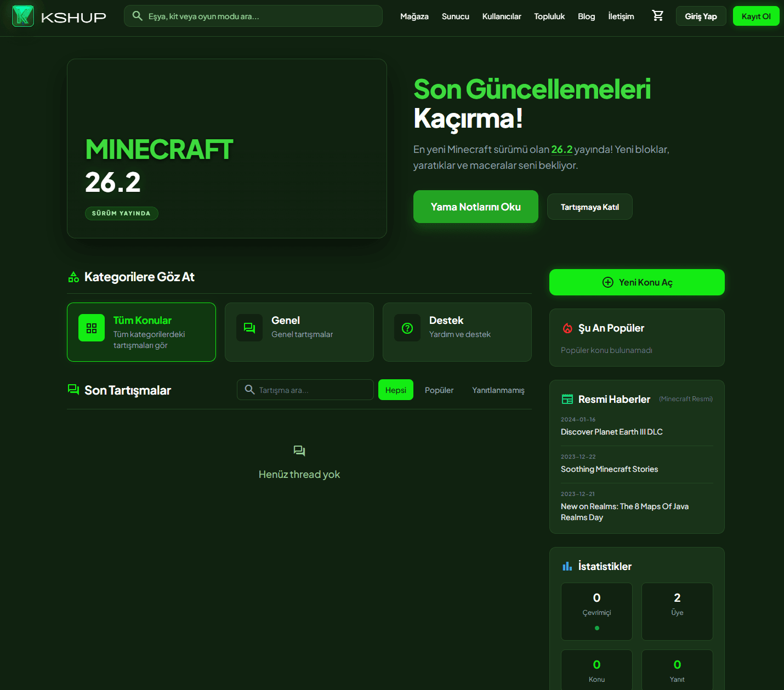Open the Topluluk menu item
The image size is (784, 690).
coord(549,16)
